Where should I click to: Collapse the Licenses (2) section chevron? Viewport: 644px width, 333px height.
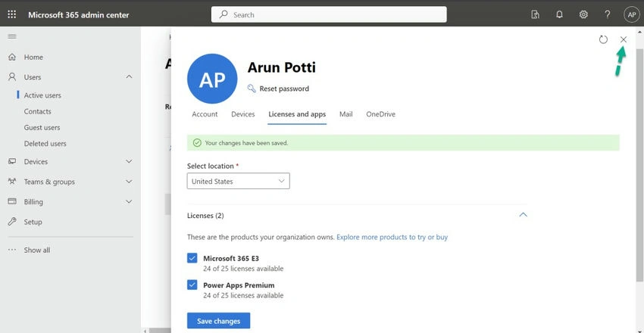pos(523,215)
